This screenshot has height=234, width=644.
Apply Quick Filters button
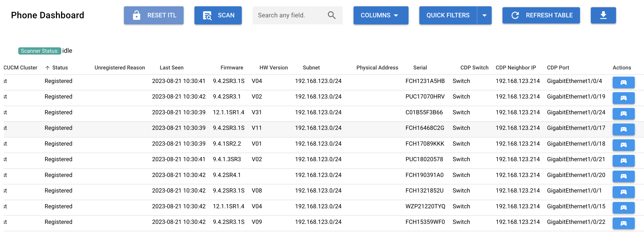tap(448, 15)
